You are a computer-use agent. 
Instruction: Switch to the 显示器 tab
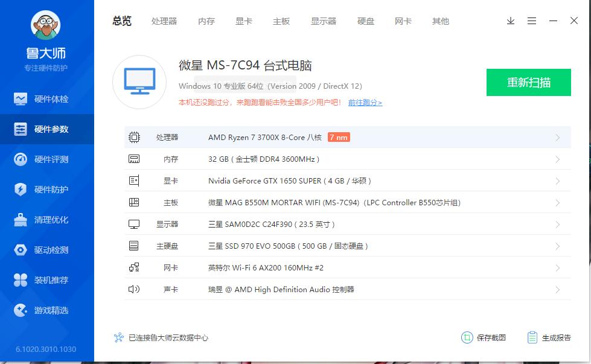[324, 21]
